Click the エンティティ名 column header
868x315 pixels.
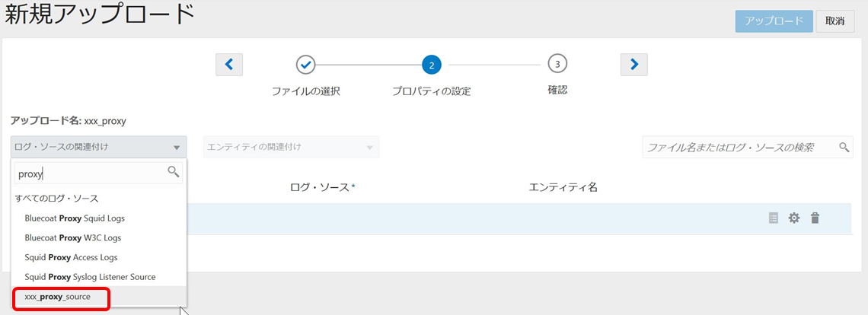pyautogui.click(x=563, y=187)
